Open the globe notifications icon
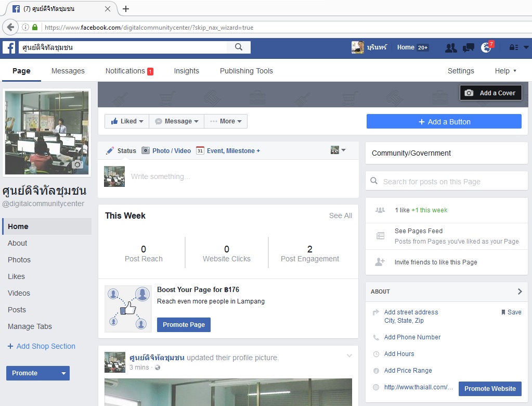The image size is (532, 406). coord(486,48)
